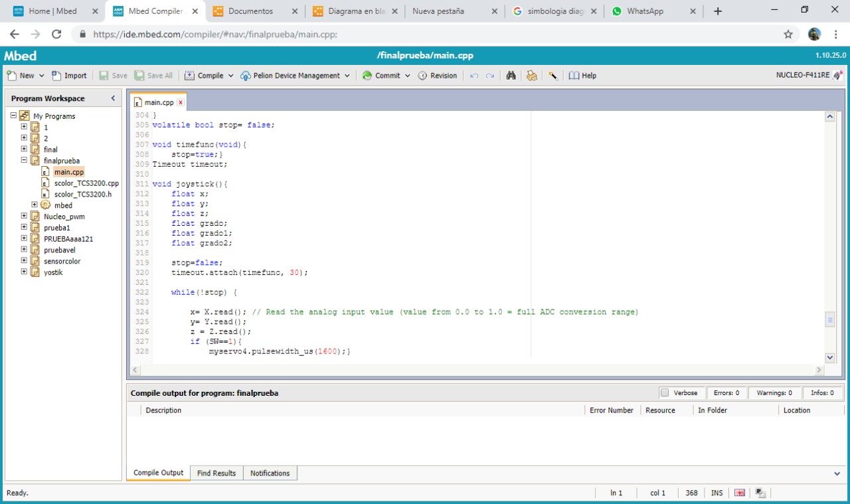
Task: Select the prueba1 program
Action: click(x=56, y=228)
